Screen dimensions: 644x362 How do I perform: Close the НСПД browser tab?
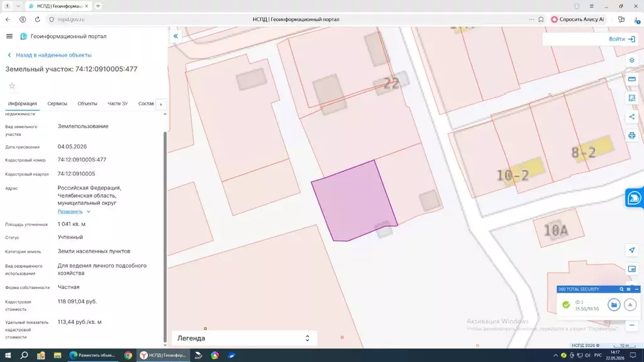tap(87, 6)
